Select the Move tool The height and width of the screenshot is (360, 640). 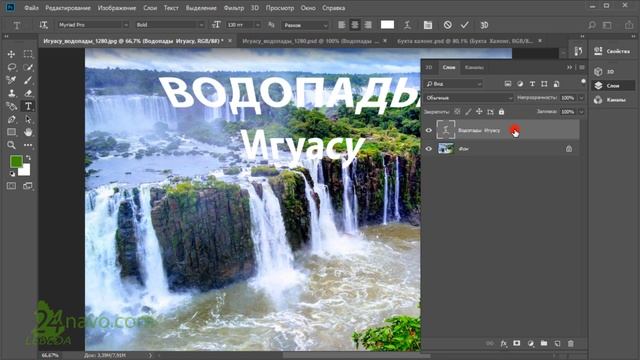click(11, 54)
